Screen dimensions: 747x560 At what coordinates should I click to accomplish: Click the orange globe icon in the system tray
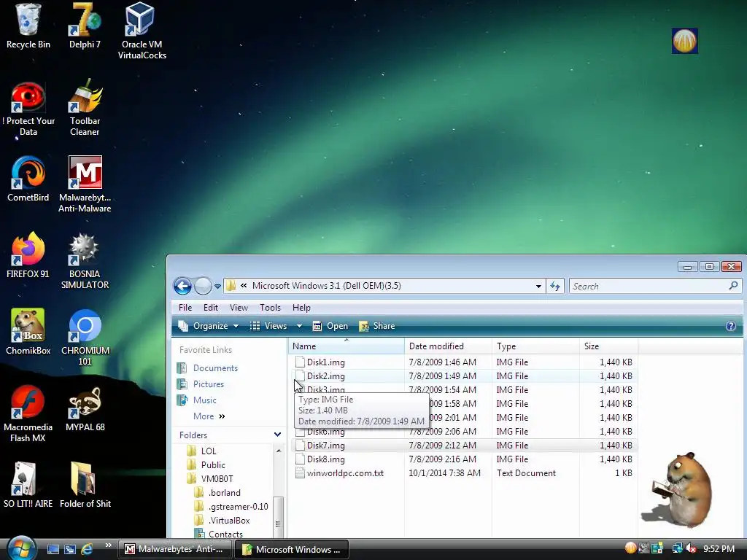pyautogui.click(x=630, y=548)
